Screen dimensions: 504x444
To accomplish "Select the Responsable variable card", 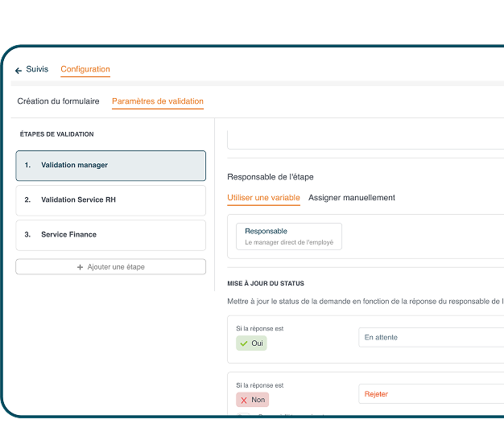I will [x=289, y=236].
